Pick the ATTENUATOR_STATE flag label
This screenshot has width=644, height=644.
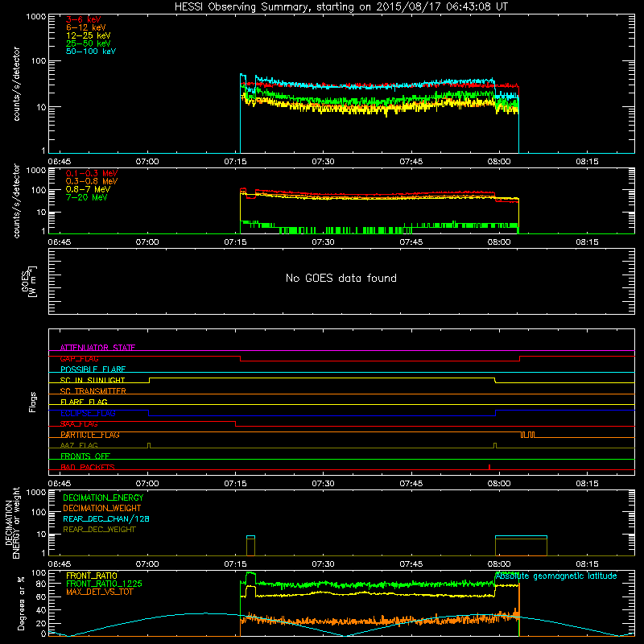[97, 348]
